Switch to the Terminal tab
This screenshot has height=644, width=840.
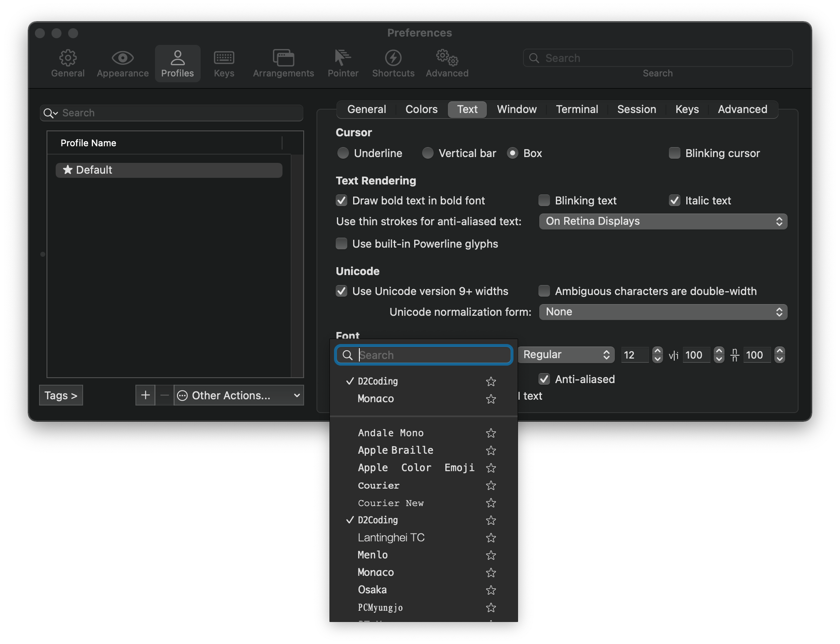577,109
